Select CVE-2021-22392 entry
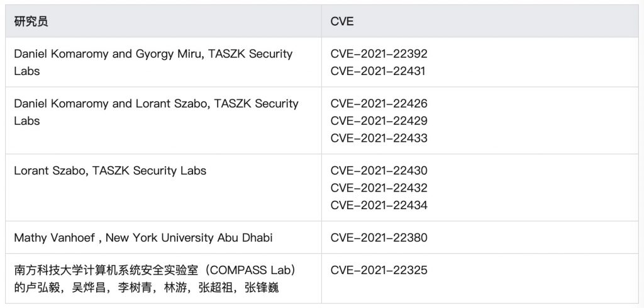 click(379, 54)
